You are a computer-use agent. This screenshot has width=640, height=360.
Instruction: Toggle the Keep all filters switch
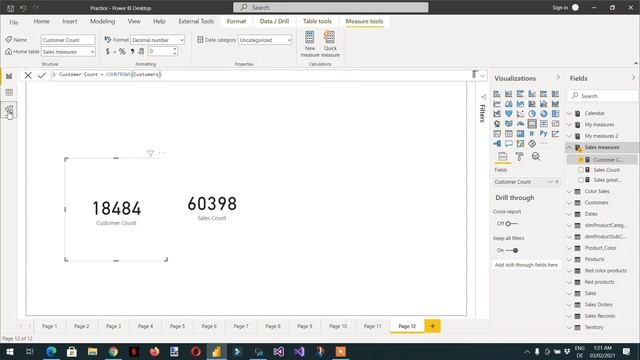512,250
